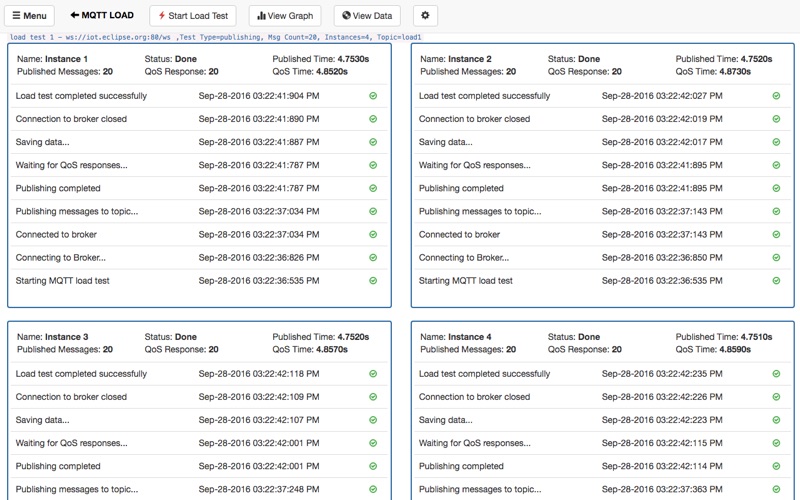Open the hamburger Menu button
Viewport: 800px width, 500px height.
click(29, 16)
